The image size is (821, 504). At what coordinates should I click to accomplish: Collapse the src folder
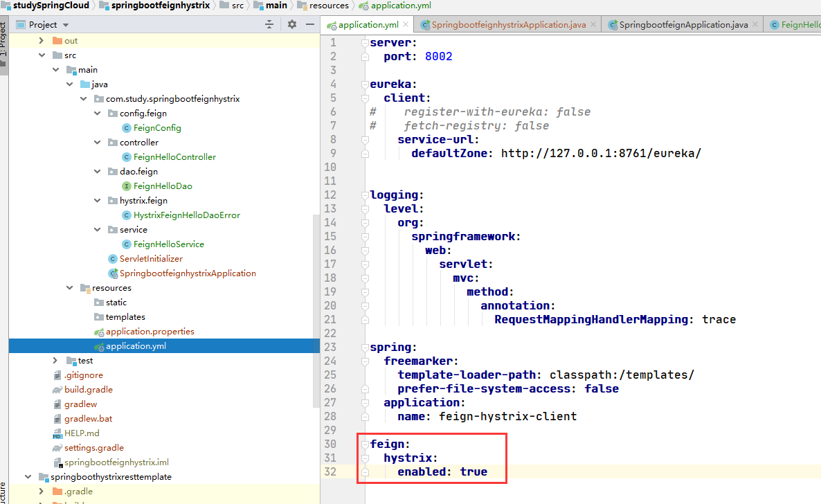(42, 55)
